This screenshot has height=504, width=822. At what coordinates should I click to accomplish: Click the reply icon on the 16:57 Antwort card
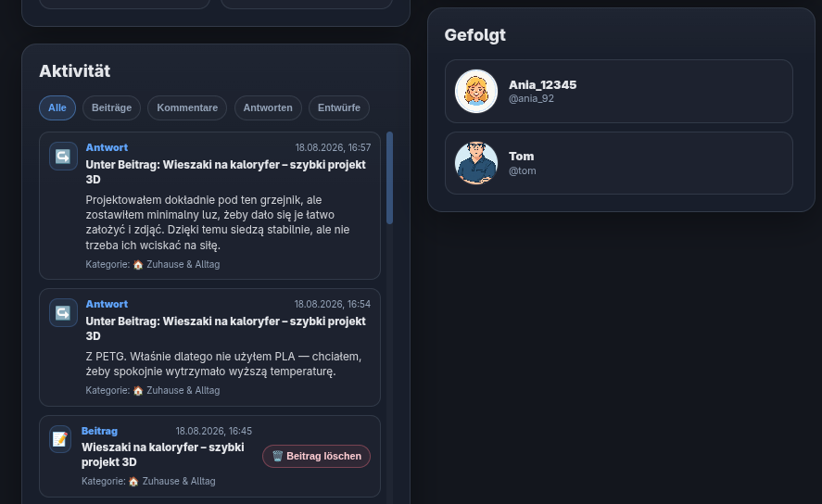tap(63, 157)
